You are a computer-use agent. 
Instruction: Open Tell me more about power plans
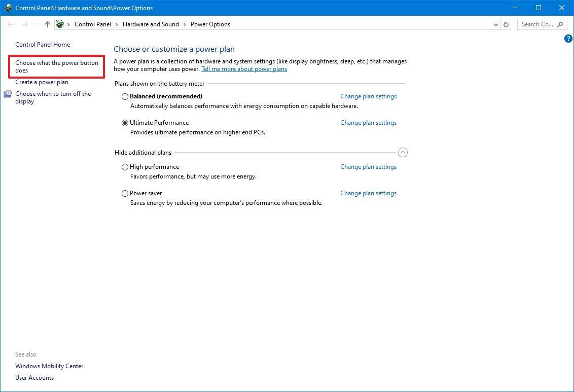pyautogui.click(x=244, y=68)
